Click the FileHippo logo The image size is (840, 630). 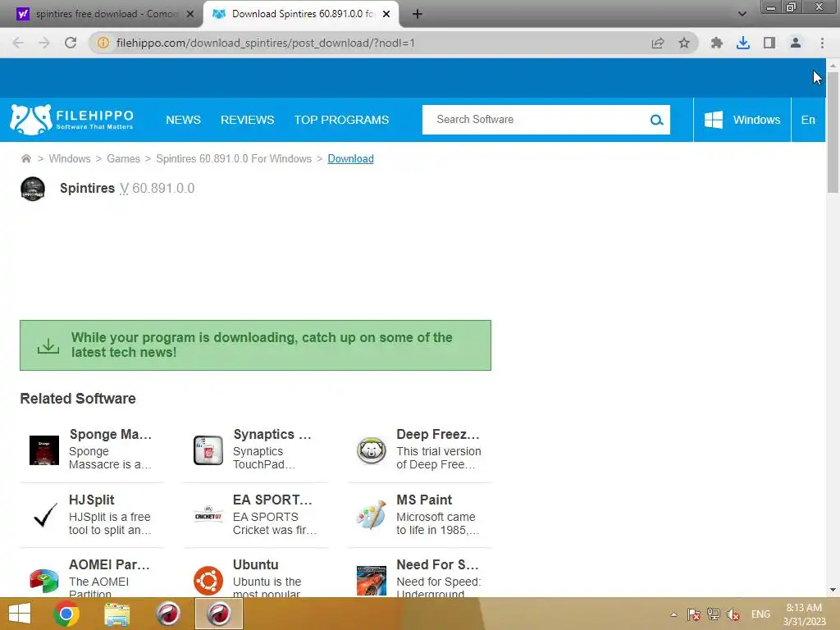point(72,120)
